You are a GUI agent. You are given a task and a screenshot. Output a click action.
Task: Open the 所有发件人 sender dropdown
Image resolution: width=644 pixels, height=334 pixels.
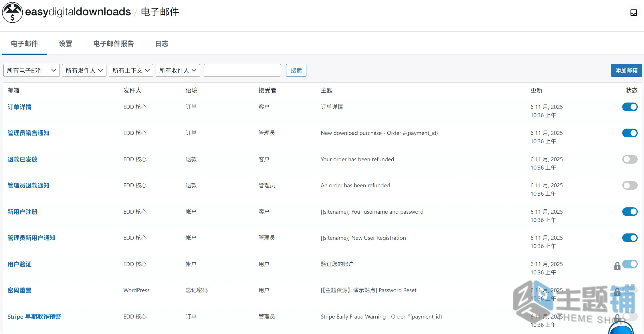click(84, 70)
